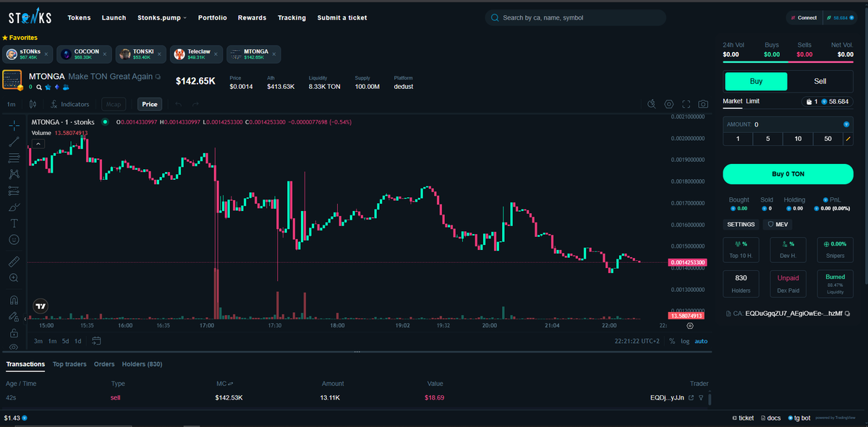Open trade SETTINGS
This screenshot has height=427, width=868.
(x=741, y=225)
